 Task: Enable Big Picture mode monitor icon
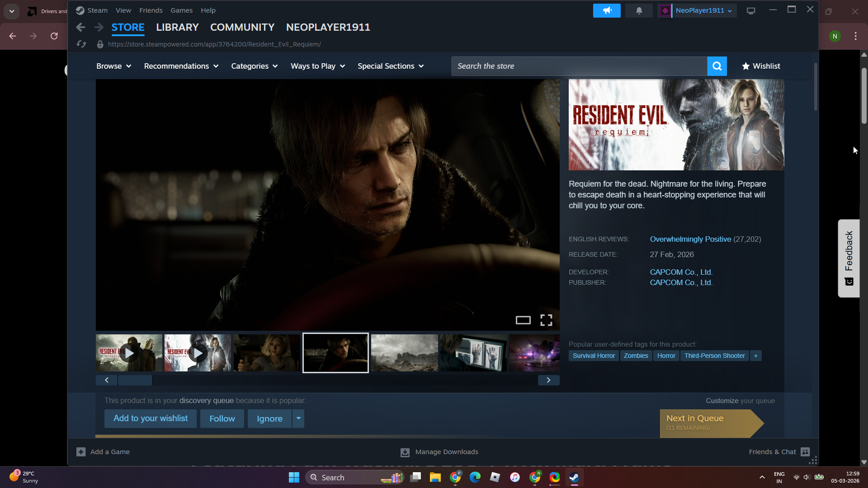pos(751,10)
